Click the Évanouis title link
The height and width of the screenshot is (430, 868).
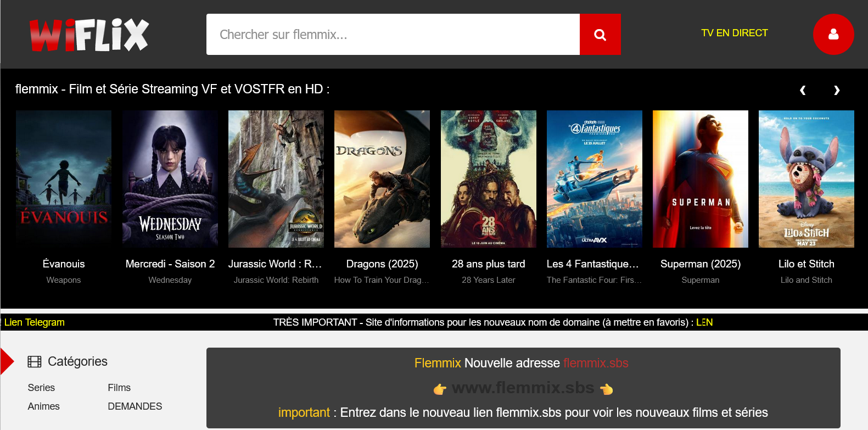point(64,264)
